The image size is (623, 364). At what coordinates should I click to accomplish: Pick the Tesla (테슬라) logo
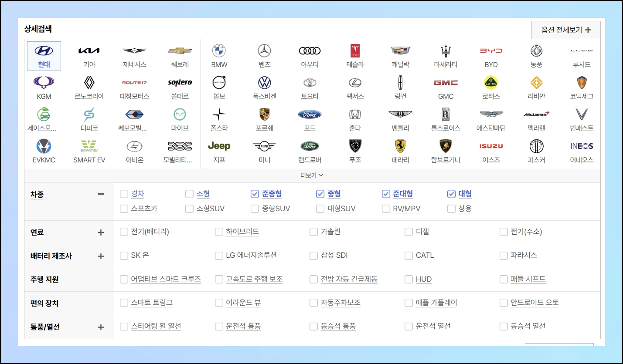[355, 51]
